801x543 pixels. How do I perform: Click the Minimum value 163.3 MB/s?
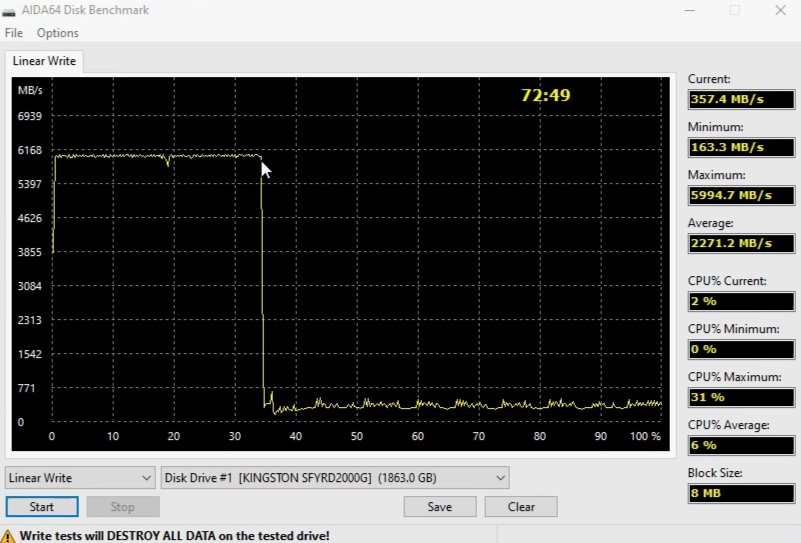[x=741, y=147]
